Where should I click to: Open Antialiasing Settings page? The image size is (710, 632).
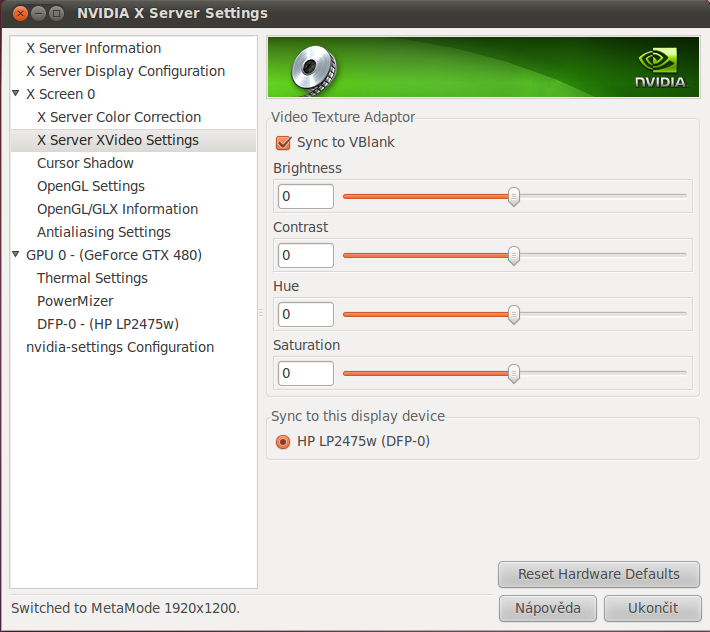click(104, 232)
